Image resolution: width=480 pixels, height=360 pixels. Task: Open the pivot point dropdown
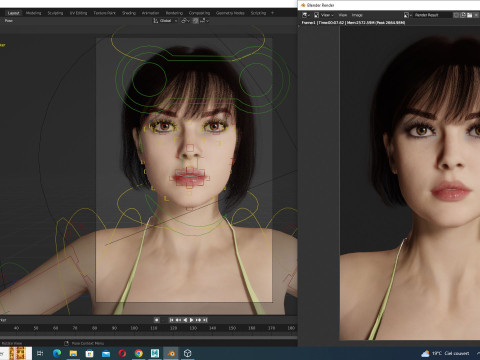185,21
